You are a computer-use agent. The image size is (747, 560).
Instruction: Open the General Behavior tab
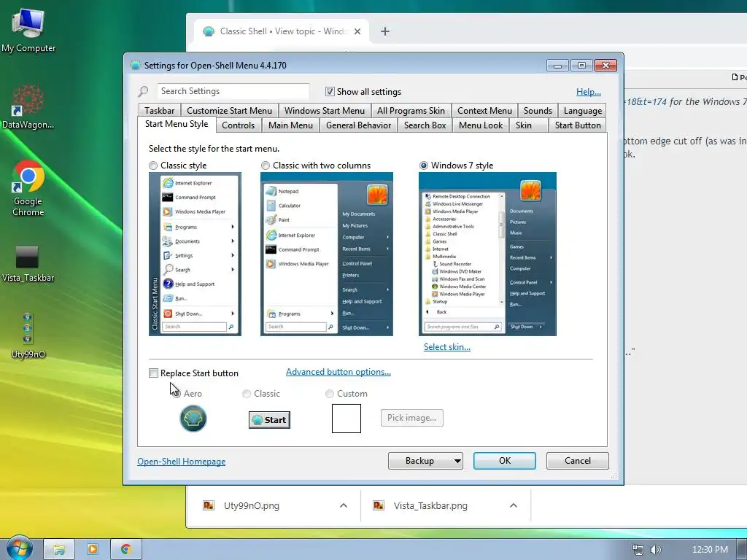click(358, 125)
